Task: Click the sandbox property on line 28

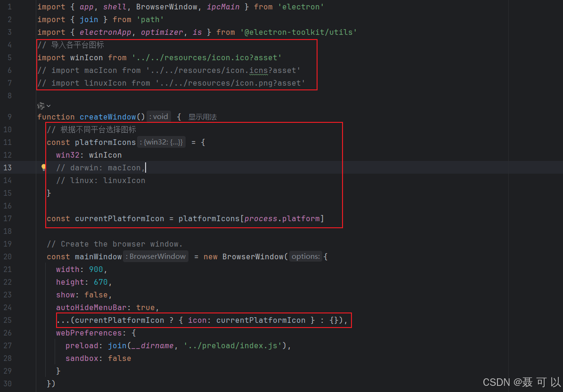Action: 82,358
